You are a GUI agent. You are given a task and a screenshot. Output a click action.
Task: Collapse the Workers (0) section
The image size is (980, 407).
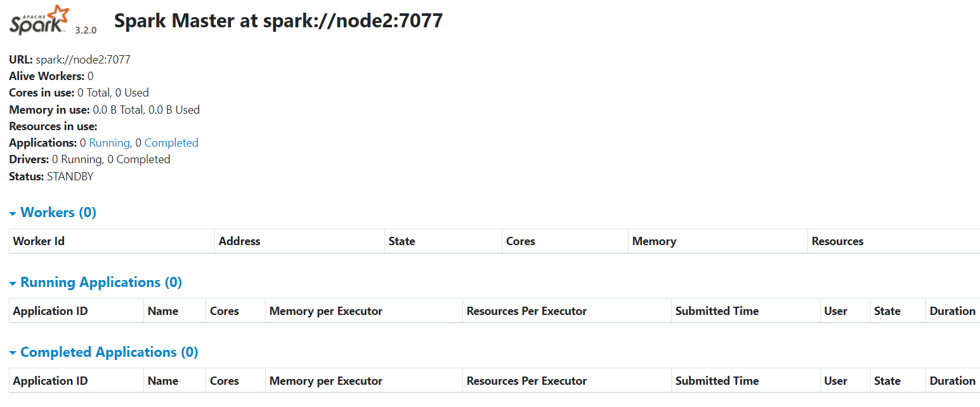pyautogui.click(x=53, y=212)
